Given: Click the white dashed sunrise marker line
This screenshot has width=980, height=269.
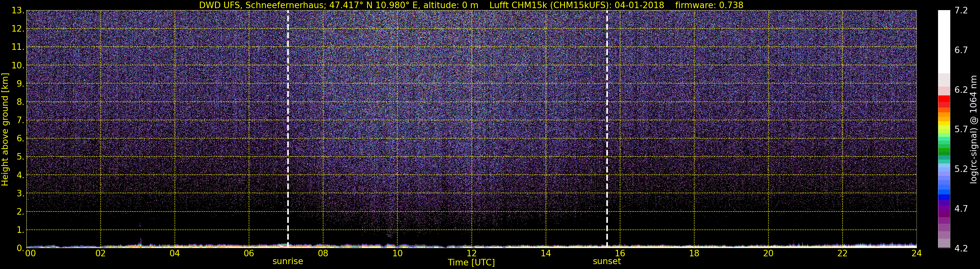Looking at the screenshot, I should [288, 129].
